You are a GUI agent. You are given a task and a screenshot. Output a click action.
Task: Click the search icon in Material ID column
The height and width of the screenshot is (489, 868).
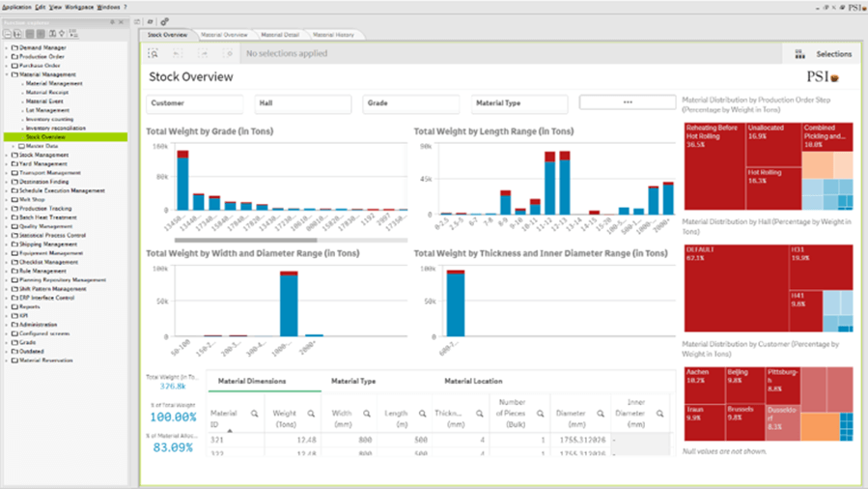[x=255, y=414]
